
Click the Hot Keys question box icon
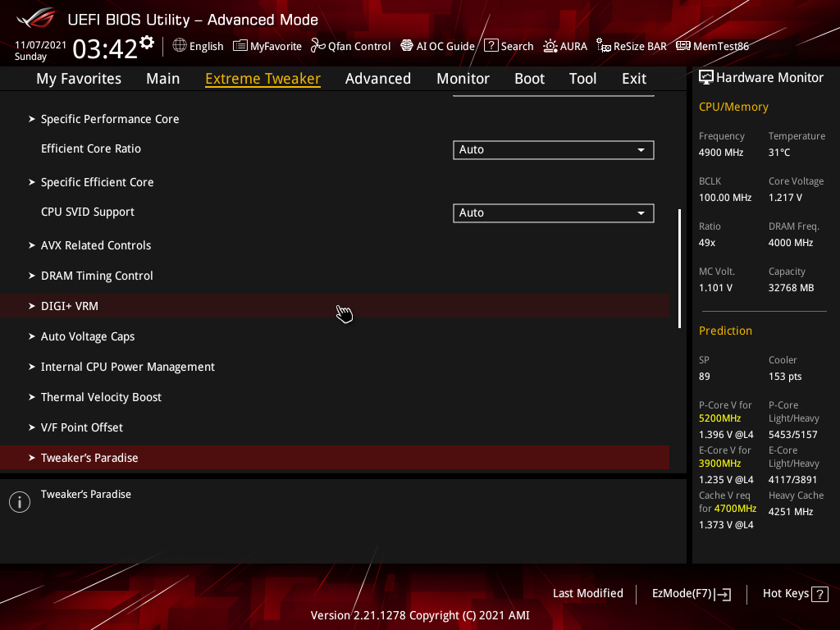[x=819, y=594]
